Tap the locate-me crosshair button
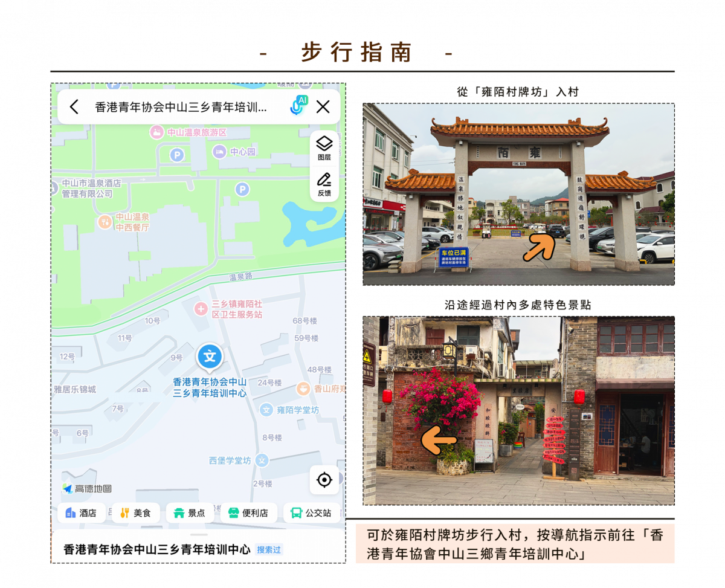 click(x=324, y=480)
